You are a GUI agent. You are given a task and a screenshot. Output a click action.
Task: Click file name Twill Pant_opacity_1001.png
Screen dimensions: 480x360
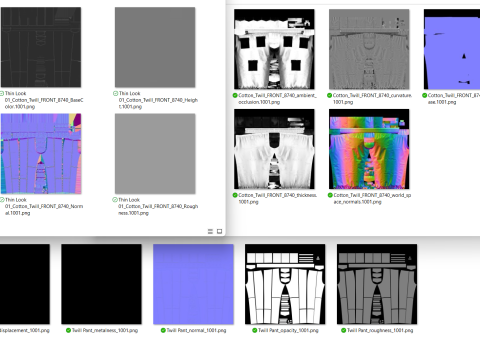click(x=288, y=330)
